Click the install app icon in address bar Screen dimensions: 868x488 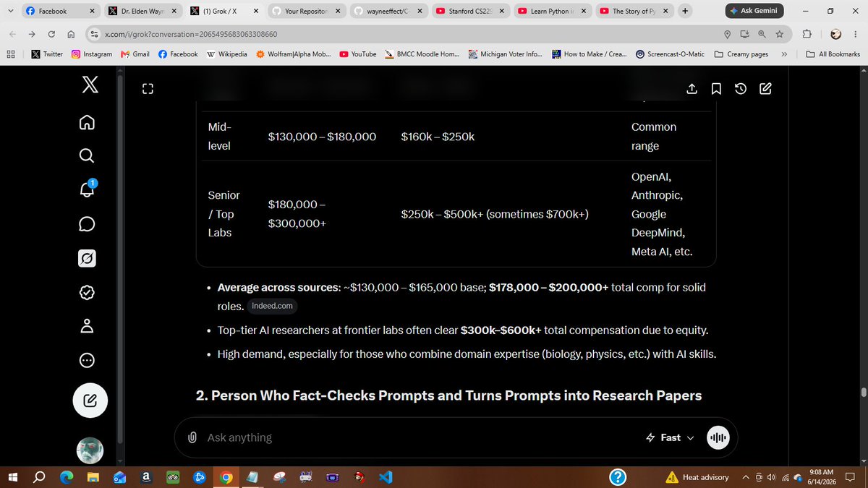coord(745,34)
